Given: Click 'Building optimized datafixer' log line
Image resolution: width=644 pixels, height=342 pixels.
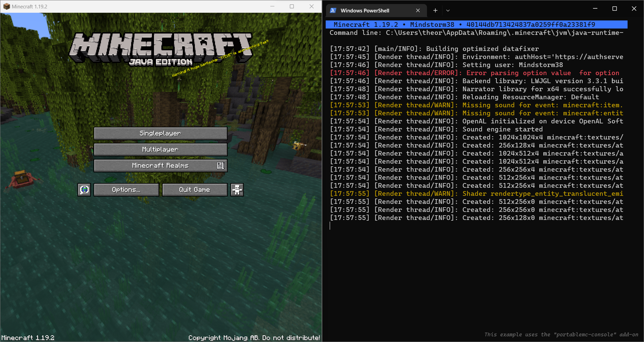Looking at the screenshot, I should (434, 49).
